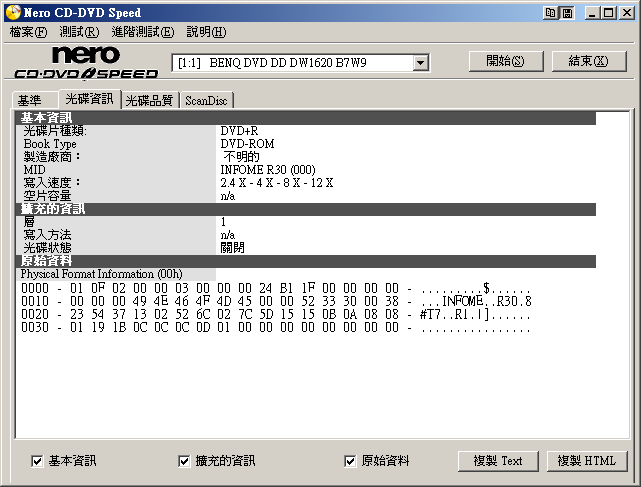641x487 pixels.
Task: Open the drive selection dropdown arrow
Action: [x=420, y=63]
